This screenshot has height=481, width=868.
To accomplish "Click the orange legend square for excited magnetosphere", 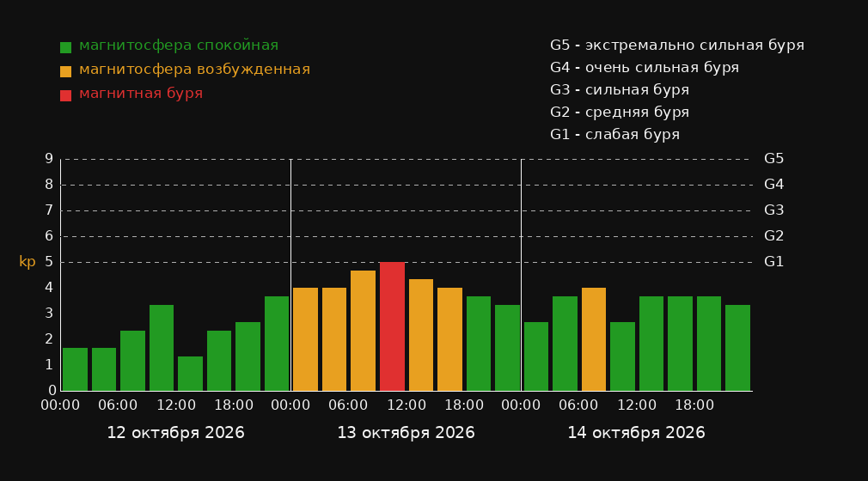I will (66, 71).
